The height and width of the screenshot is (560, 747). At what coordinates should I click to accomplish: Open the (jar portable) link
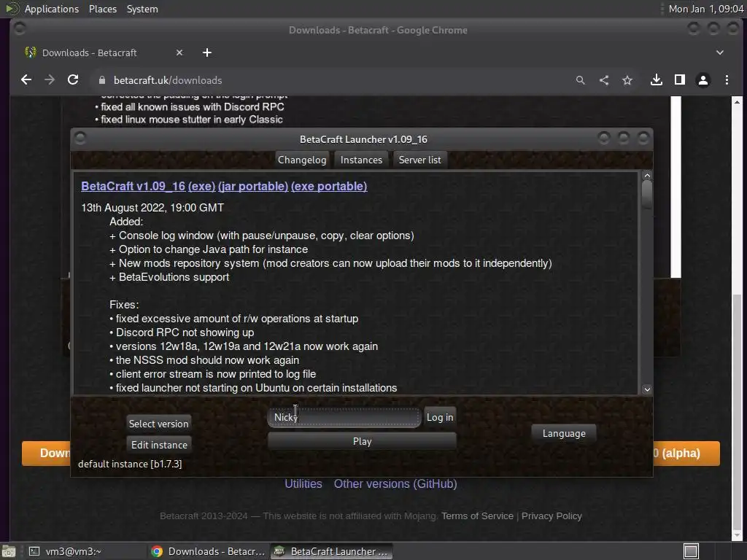253,186
